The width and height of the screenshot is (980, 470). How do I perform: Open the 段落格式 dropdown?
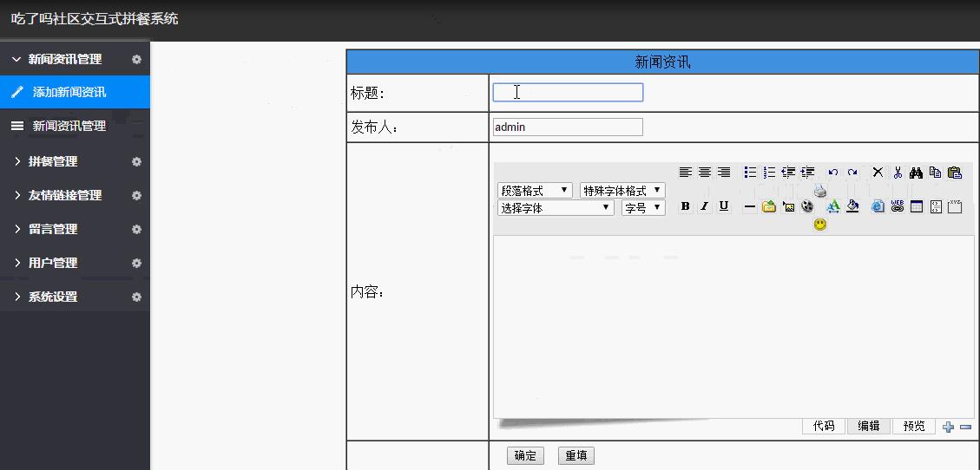[x=535, y=190]
